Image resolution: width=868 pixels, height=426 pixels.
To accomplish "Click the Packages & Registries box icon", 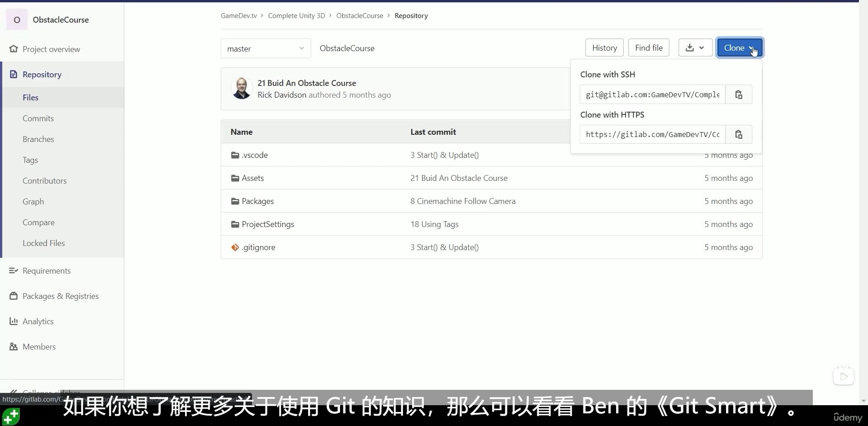I will [x=14, y=296].
